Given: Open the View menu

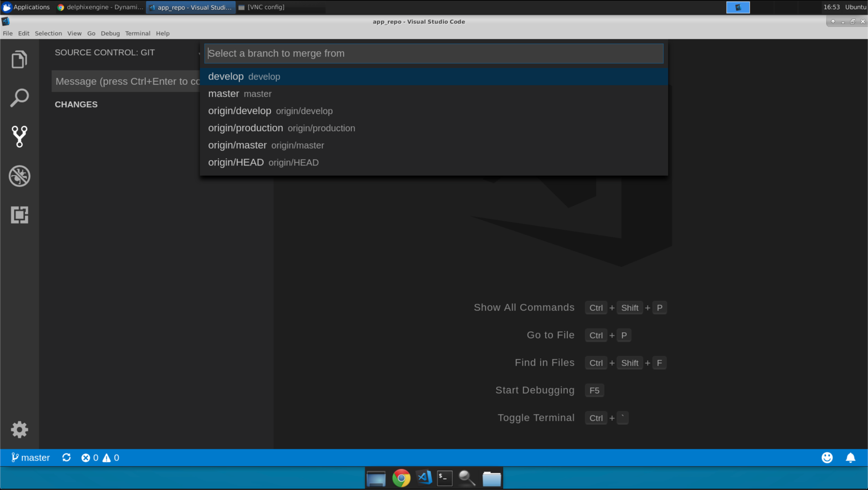Looking at the screenshot, I should [74, 33].
